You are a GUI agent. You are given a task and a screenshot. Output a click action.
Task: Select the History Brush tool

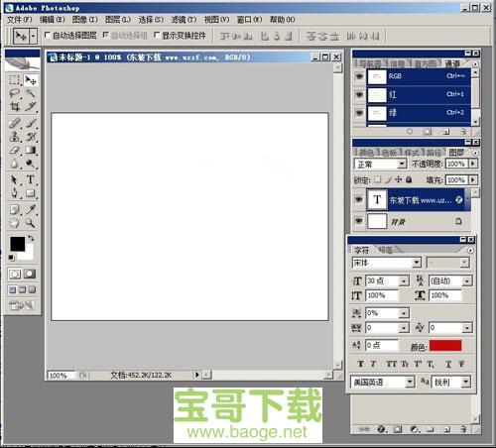click(x=31, y=137)
